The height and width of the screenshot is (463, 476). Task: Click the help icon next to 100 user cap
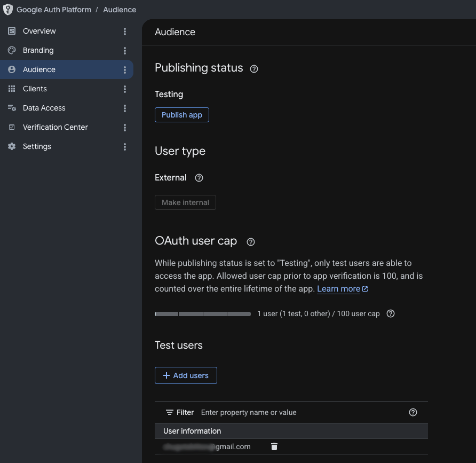tap(391, 313)
